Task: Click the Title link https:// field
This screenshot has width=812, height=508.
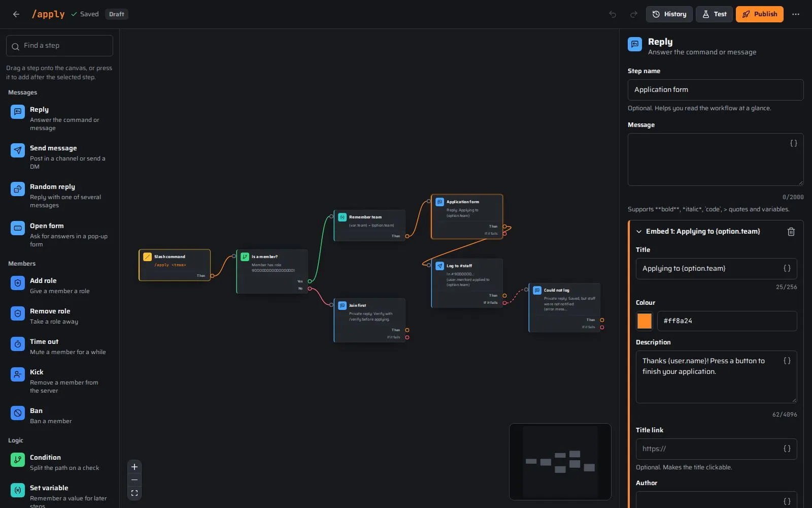Action: pyautogui.click(x=716, y=449)
